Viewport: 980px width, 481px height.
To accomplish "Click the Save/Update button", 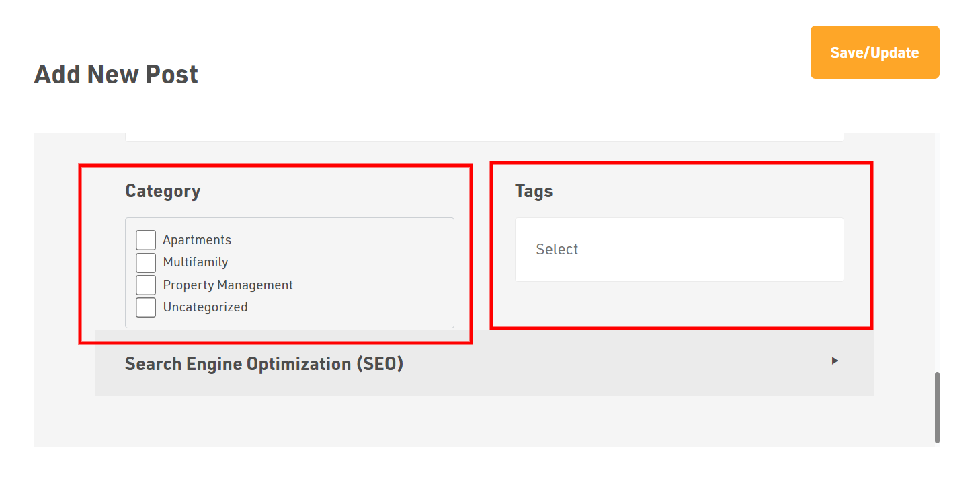I will (x=874, y=52).
